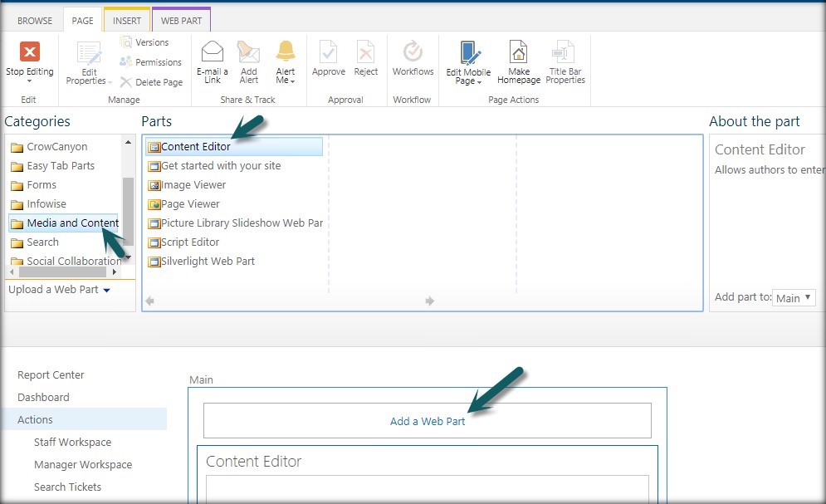The width and height of the screenshot is (826, 504).
Task: Click Delete Page in Manage group
Action: [x=151, y=82]
